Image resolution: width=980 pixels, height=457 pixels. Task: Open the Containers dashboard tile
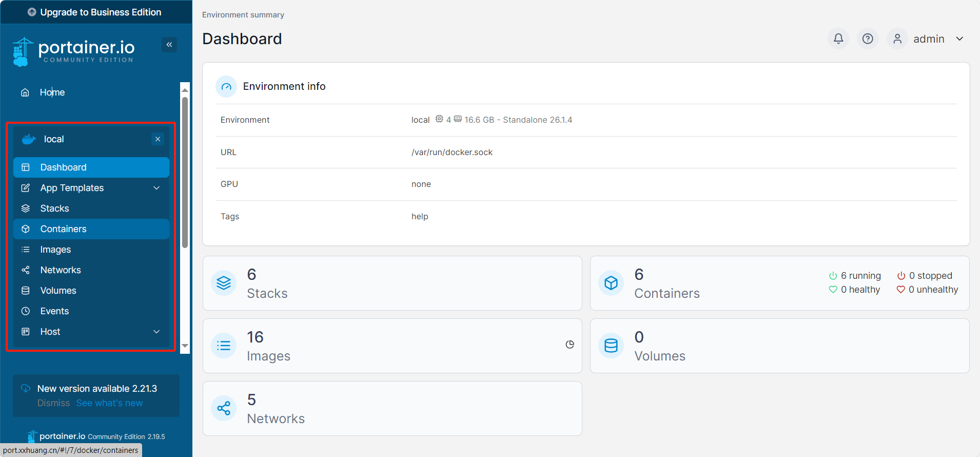(x=779, y=283)
